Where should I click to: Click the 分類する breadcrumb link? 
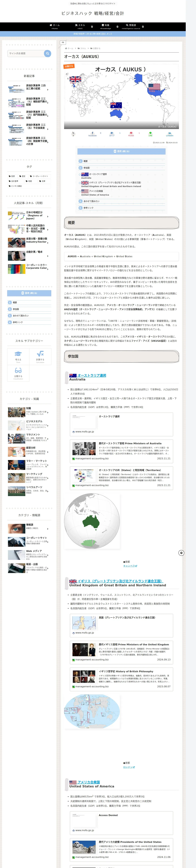(x=97, y=48)
